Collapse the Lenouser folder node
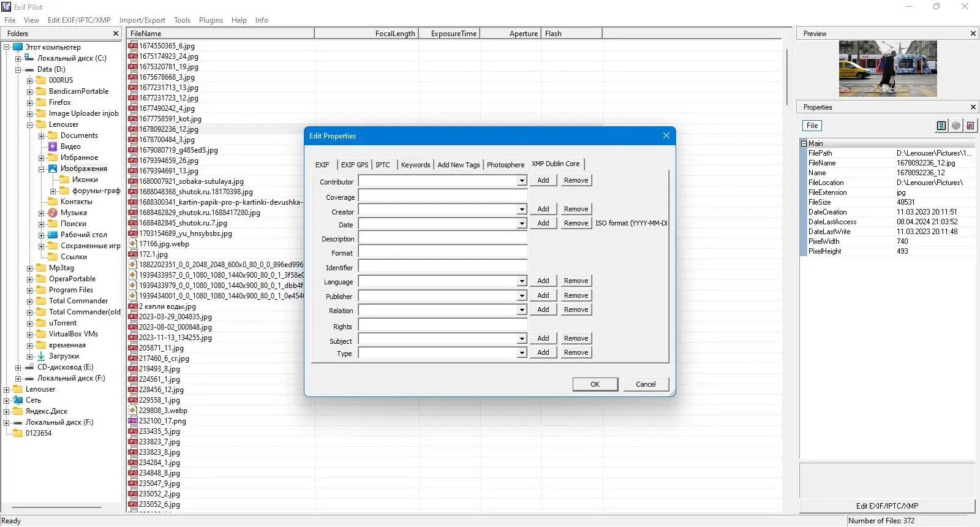 tap(29, 125)
